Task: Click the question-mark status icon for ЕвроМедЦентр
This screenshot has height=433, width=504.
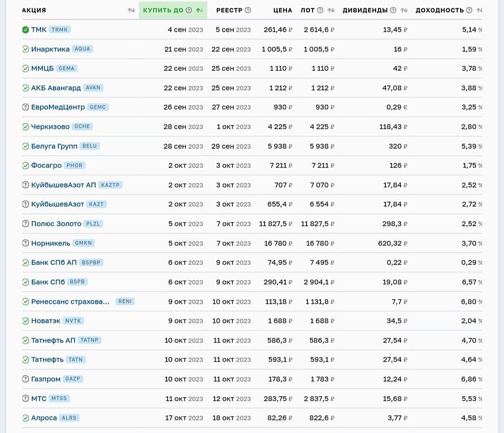Action: [x=26, y=107]
